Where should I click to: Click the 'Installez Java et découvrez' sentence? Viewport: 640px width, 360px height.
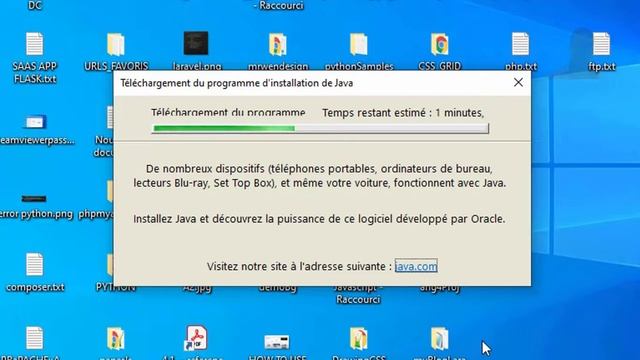pyautogui.click(x=319, y=219)
